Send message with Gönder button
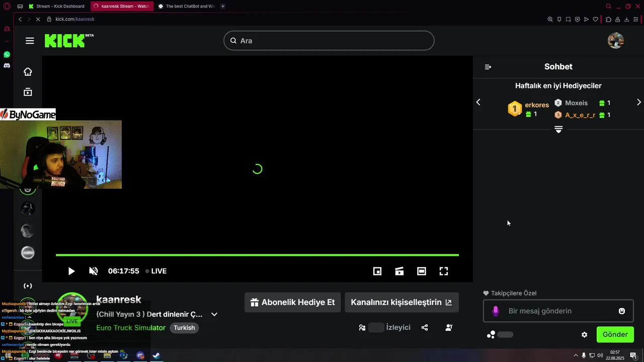 (x=615, y=334)
